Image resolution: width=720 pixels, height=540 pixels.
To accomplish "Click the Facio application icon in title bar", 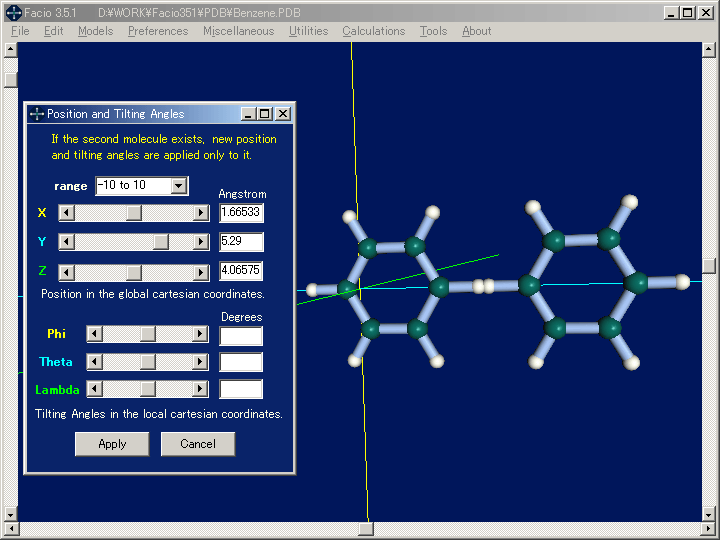I will coord(14,13).
